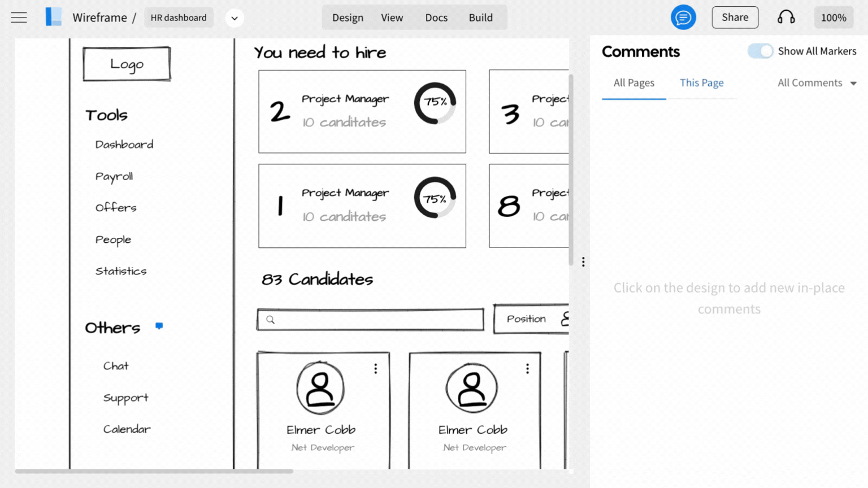
Task: Click the panel resize handle with three dots
Action: coord(583,262)
